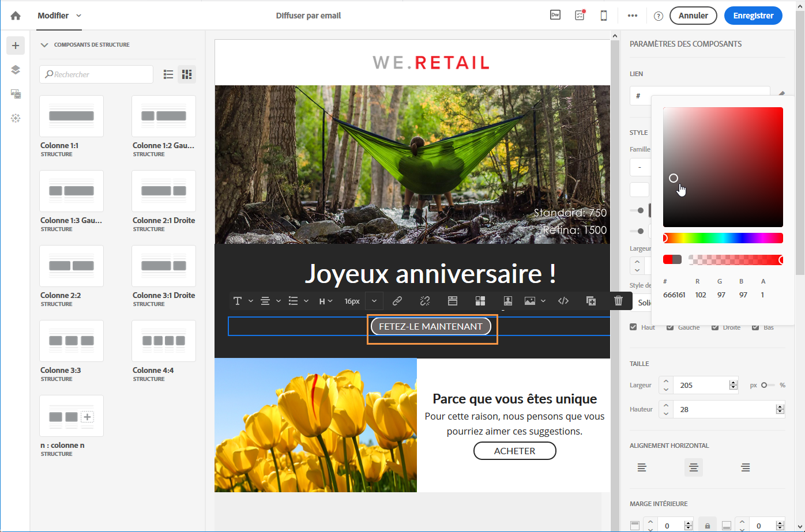Screen dimensions: 805x532
Task: Open the Modifier mode dropdown
Action: 59,16
